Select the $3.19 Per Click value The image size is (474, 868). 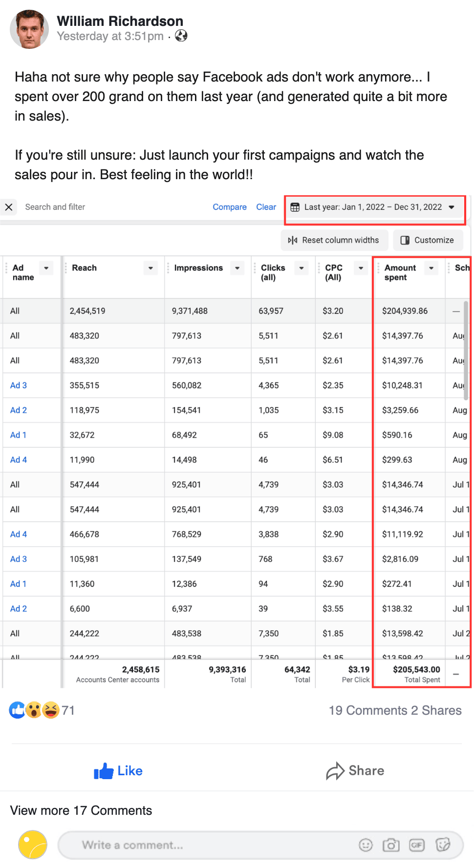coord(359,669)
